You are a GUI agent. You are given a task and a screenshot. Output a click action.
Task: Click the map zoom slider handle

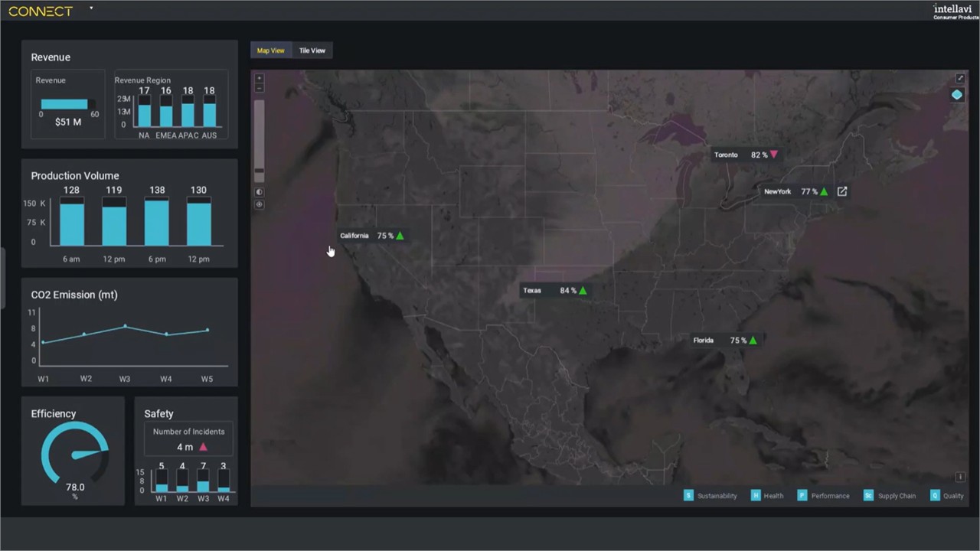[259, 170]
